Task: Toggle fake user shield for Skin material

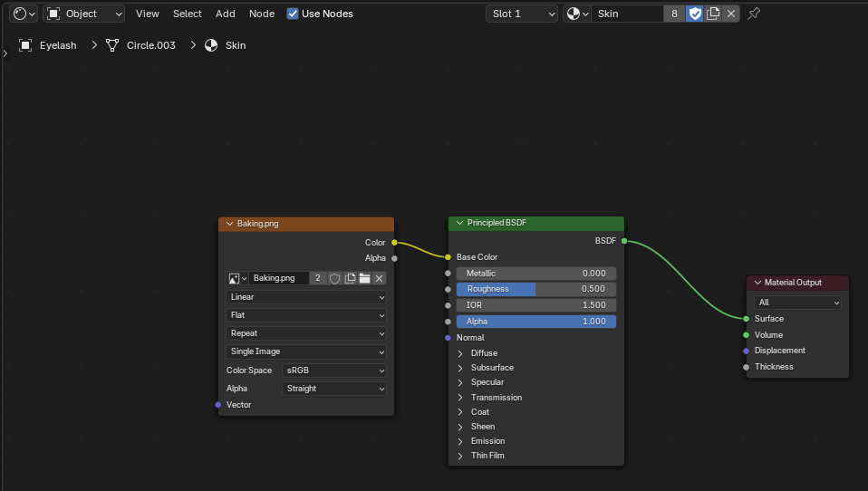Action: pyautogui.click(x=695, y=14)
